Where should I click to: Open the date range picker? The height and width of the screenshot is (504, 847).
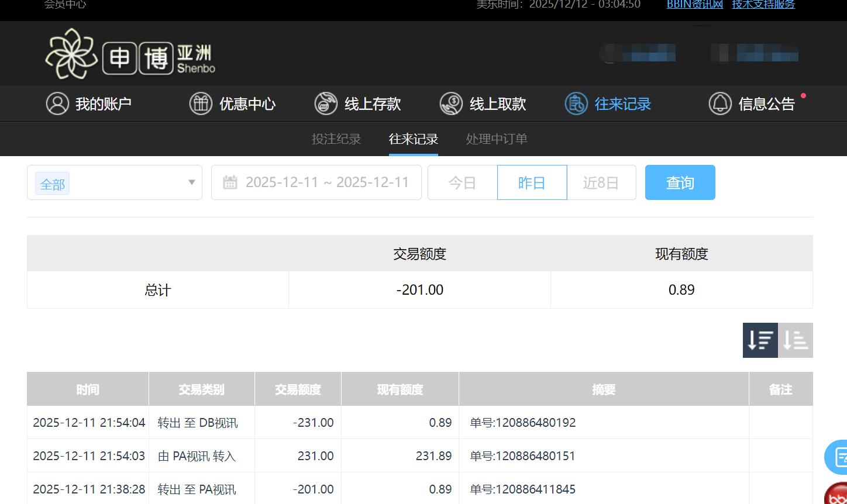pyautogui.click(x=328, y=182)
